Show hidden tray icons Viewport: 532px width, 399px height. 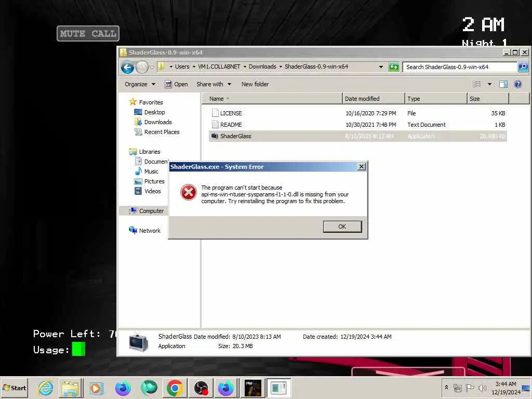coord(446,387)
